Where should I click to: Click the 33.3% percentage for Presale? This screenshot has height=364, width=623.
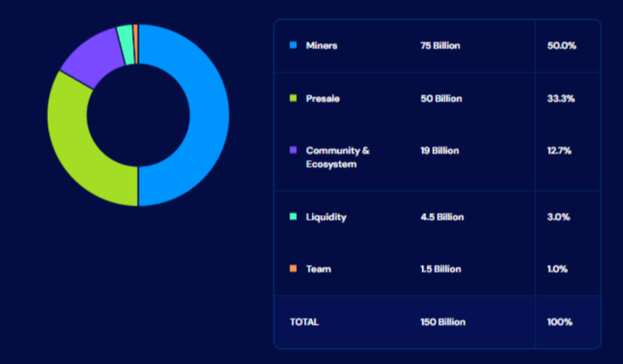560,98
